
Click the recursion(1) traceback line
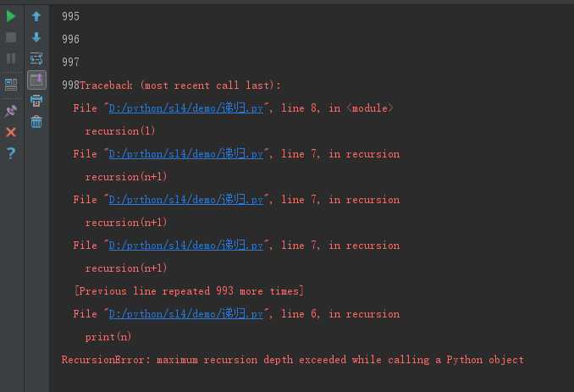tap(120, 131)
